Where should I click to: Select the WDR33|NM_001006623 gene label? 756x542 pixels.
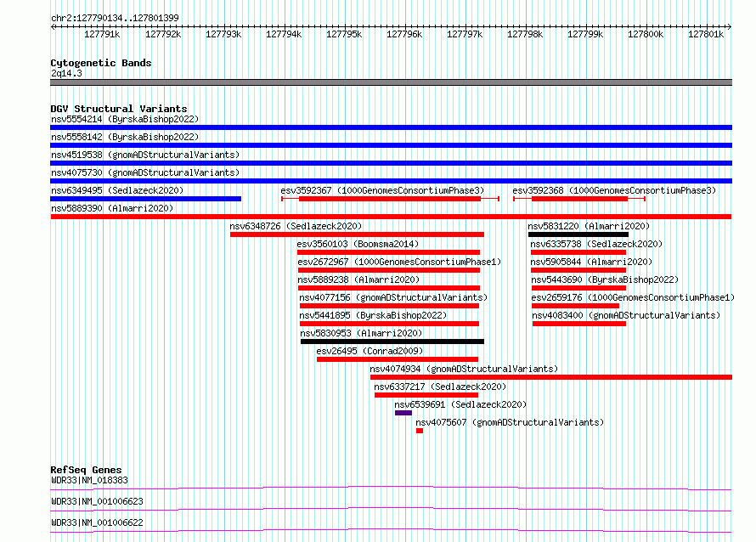coord(98,501)
